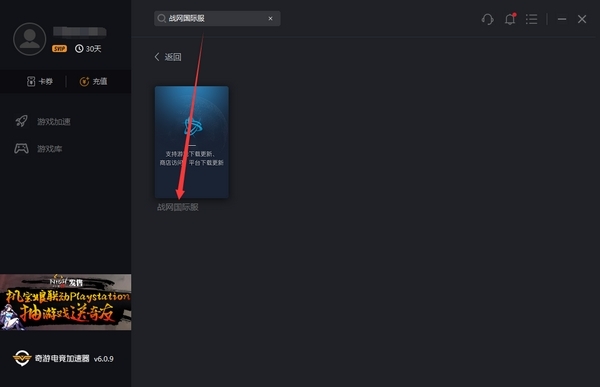Select 游戏库 in sidebar
The width and height of the screenshot is (600, 387).
tap(49, 149)
